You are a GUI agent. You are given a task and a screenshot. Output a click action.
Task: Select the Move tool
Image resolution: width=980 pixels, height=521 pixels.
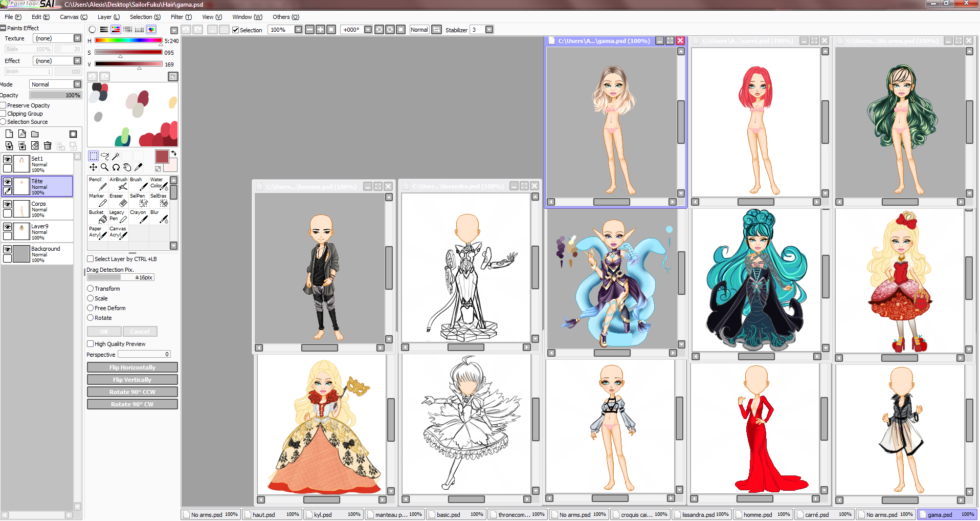(93, 167)
